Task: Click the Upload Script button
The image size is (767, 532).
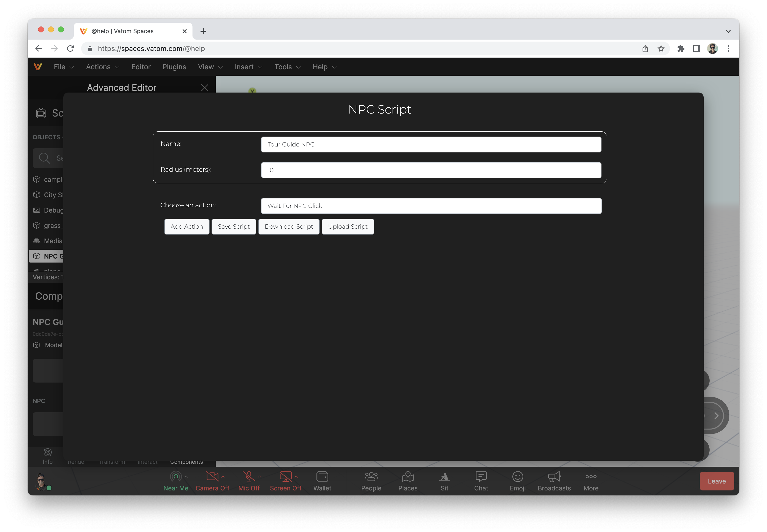Action: pyautogui.click(x=348, y=227)
